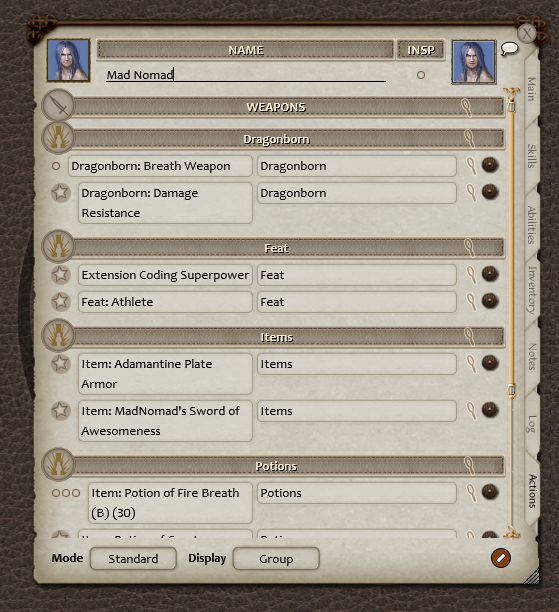
Task: Click shield icon for Feat: Athlete row
Action: tap(490, 301)
